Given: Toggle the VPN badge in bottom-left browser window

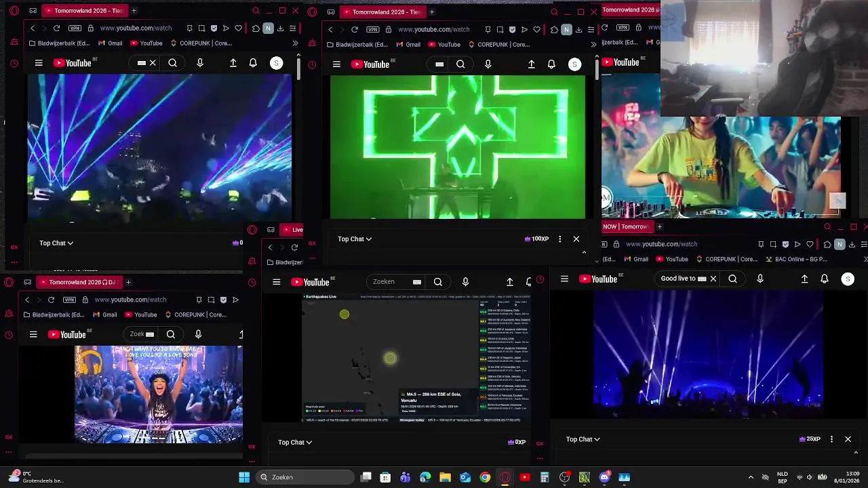Looking at the screenshot, I should [x=69, y=300].
